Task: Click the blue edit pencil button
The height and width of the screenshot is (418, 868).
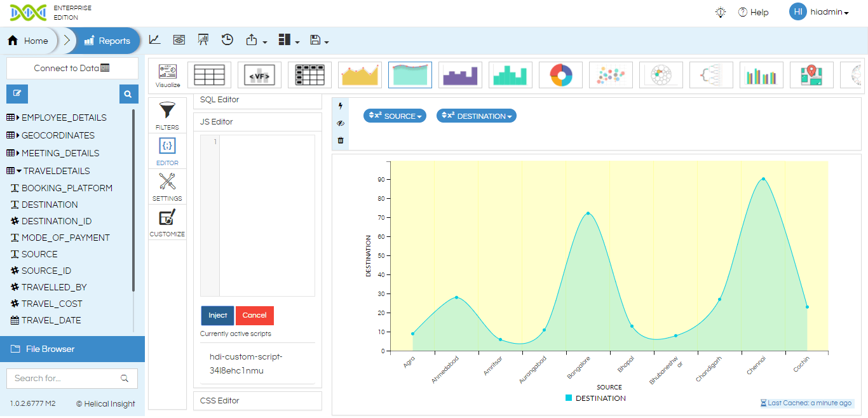Action: (17, 93)
